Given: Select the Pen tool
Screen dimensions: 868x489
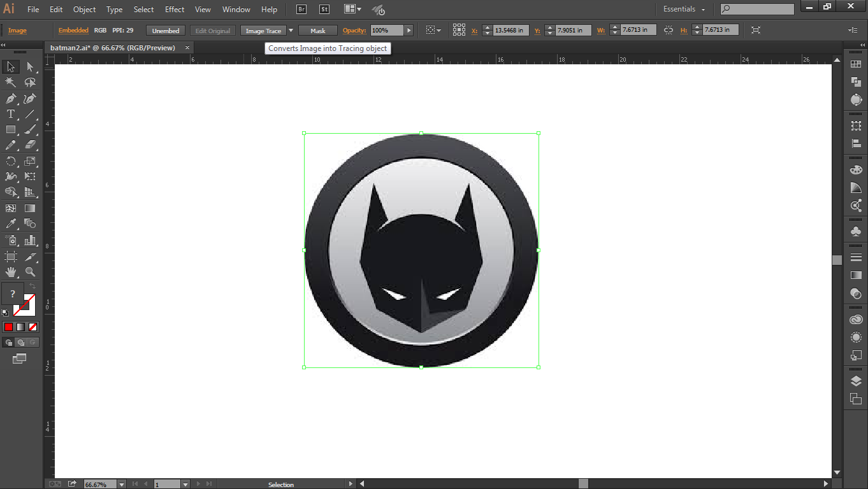Looking at the screenshot, I should (x=10, y=99).
